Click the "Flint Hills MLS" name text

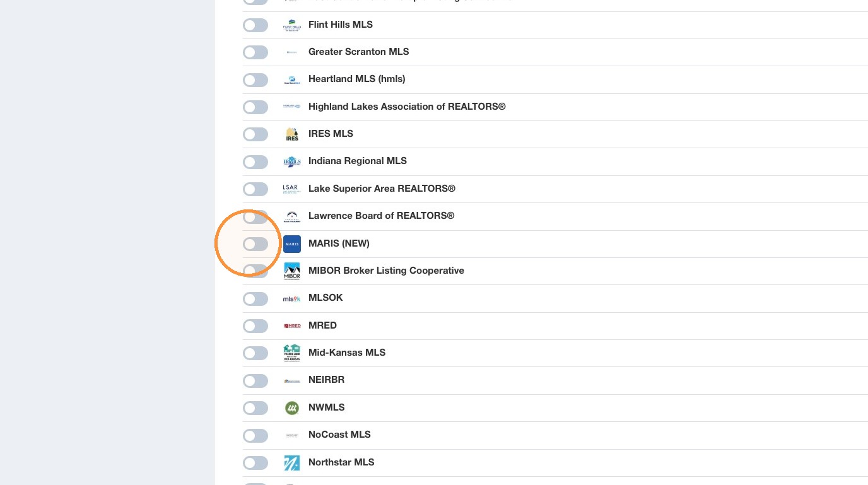pyautogui.click(x=341, y=25)
